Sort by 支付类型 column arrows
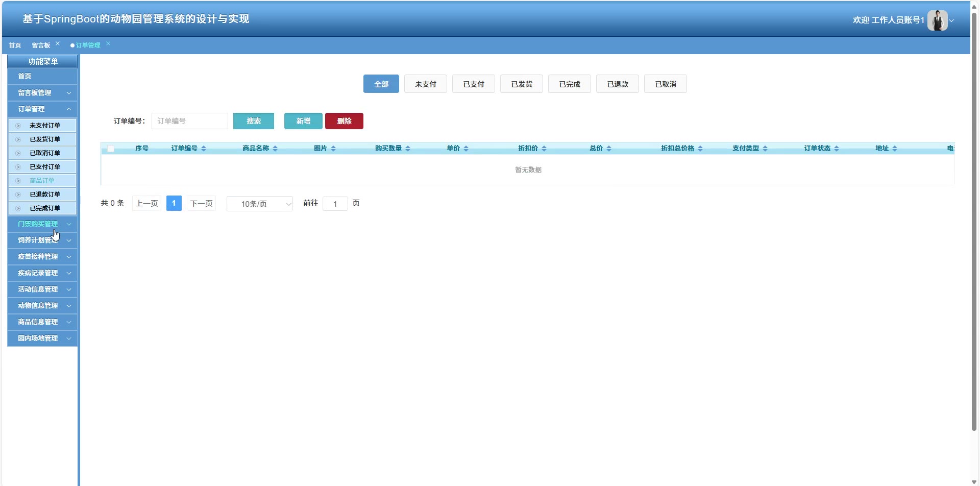Image resolution: width=980 pixels, height=486 pixels. (x=765, y=149)
